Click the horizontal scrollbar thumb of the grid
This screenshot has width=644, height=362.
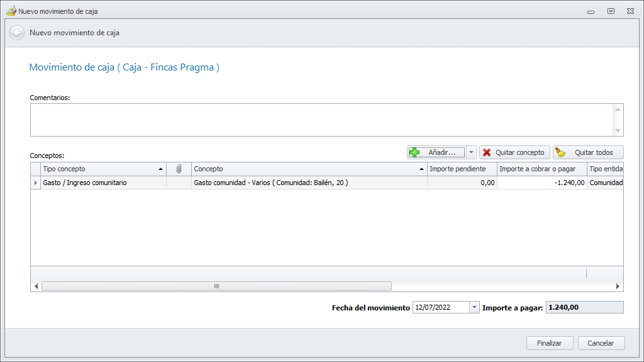[216, 286]
